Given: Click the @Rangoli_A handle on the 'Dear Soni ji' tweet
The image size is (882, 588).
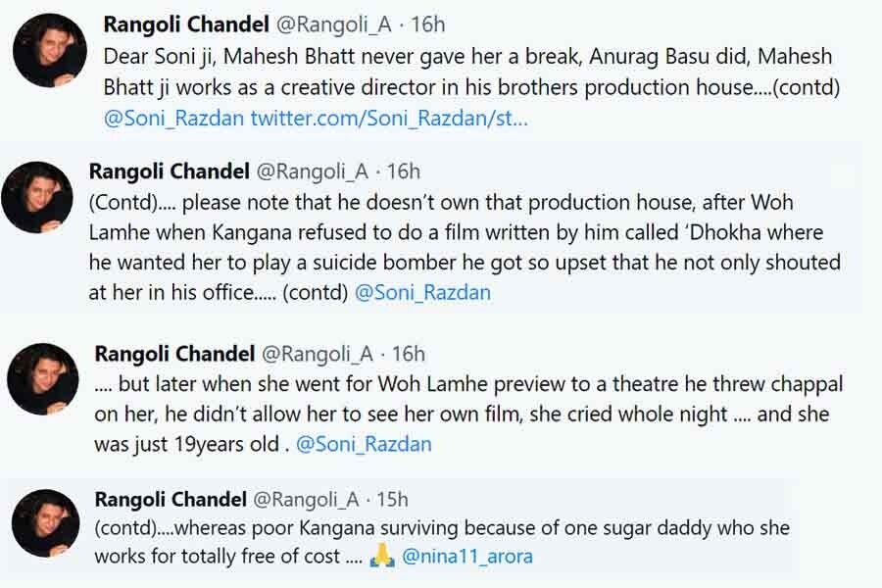Looking at the screenshot, I should (x=331, y=23).
